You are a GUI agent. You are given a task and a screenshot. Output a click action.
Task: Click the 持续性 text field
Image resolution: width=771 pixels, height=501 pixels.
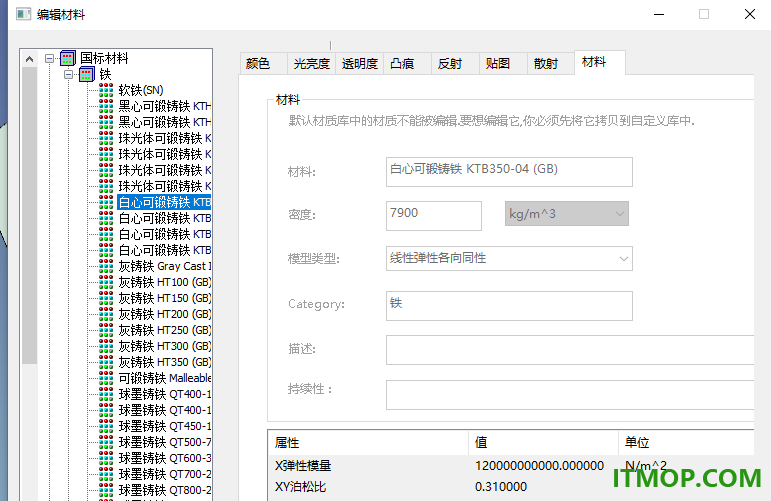point(570,395)
